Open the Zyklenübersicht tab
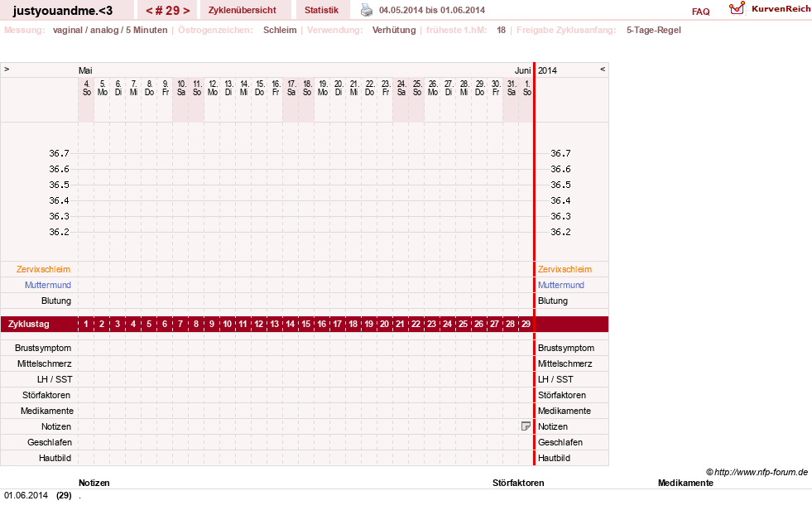812x515 pixels. click(243, 10)
